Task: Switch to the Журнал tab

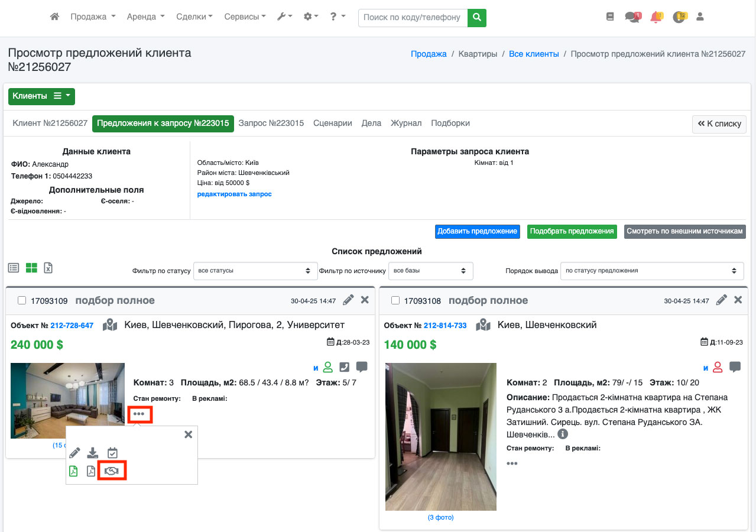Action: (406, 123)
